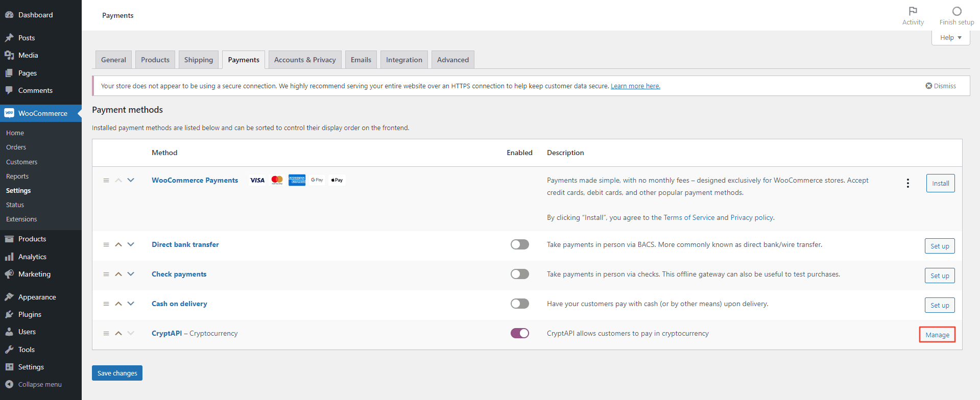Click the Posts pin icon

point(9,38)
